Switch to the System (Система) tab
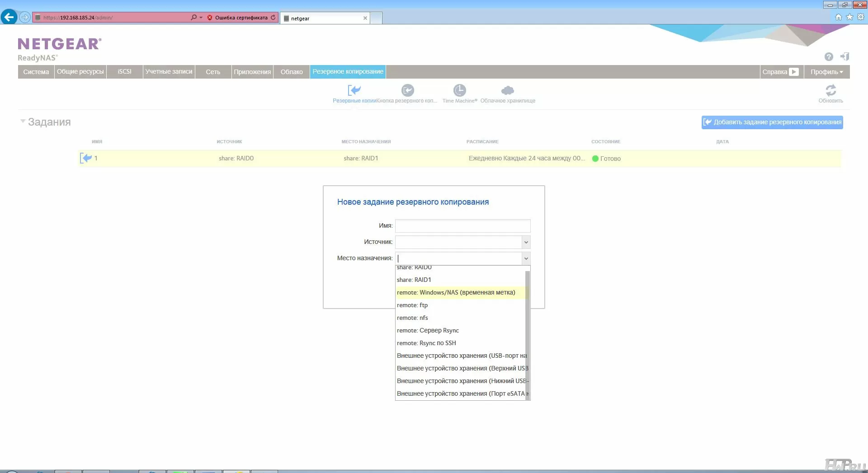Screen dimensions: 868x473 (36, 72)
